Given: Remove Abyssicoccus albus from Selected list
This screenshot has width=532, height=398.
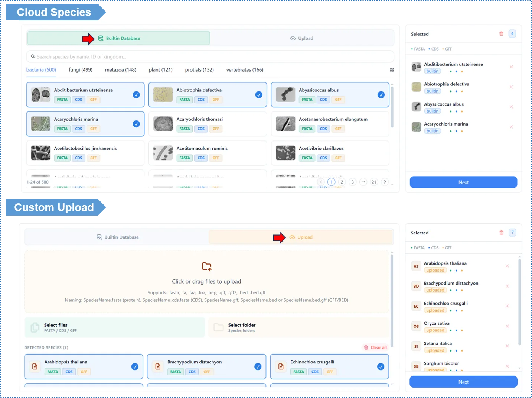Looking at the screenshot, I should pos(511,107).
